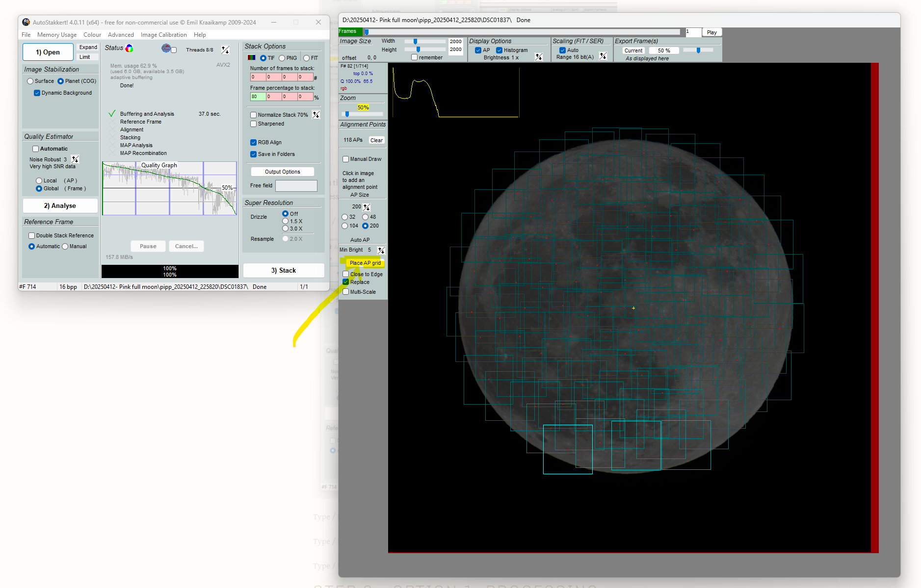Click the Expand button near Open
This screenshot has height=588, width=921.
tap(87, 47)
